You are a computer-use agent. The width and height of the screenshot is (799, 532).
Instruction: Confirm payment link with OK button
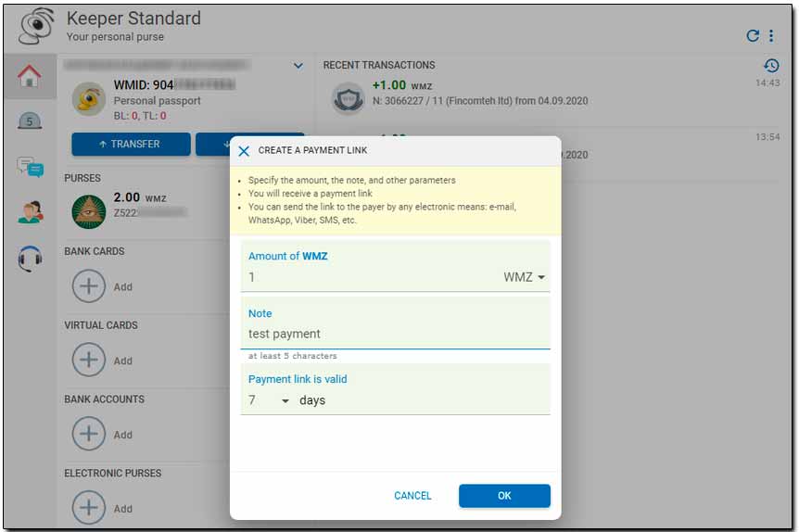click(x=504, y=495)
